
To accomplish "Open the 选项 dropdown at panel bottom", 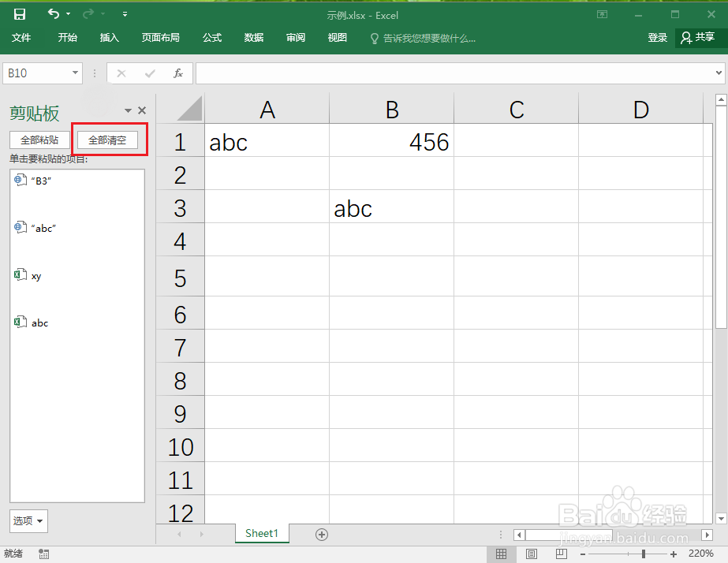I will coord(28,521).
